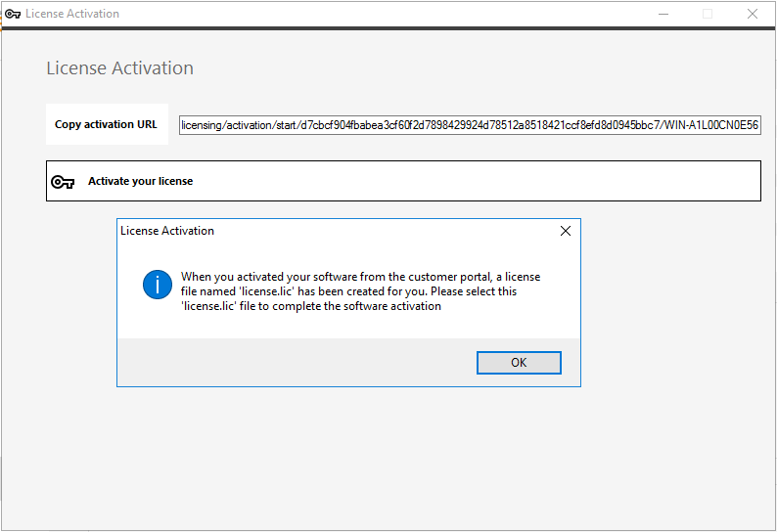Click the message line ending 'complete the software activation'

point(311,306)
